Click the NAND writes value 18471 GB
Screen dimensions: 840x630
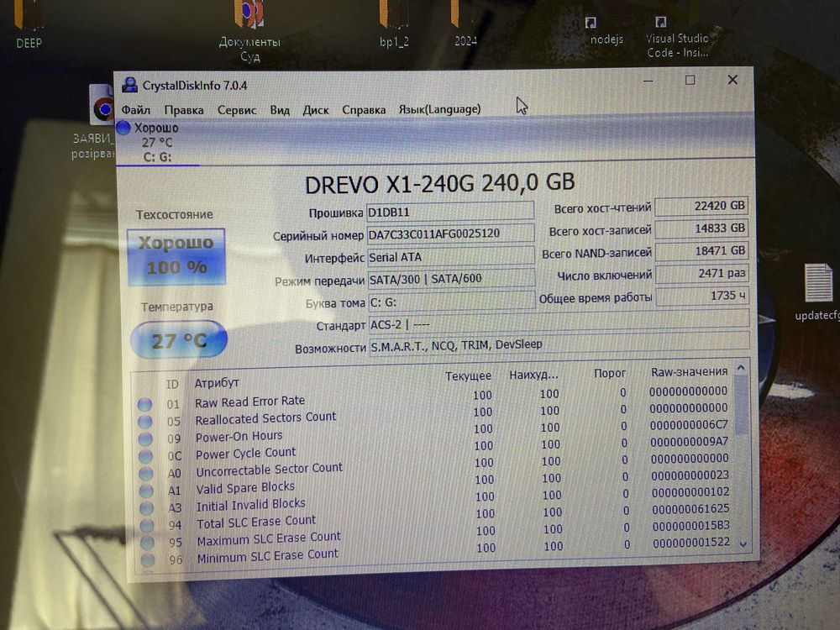[x=701, y=250]
